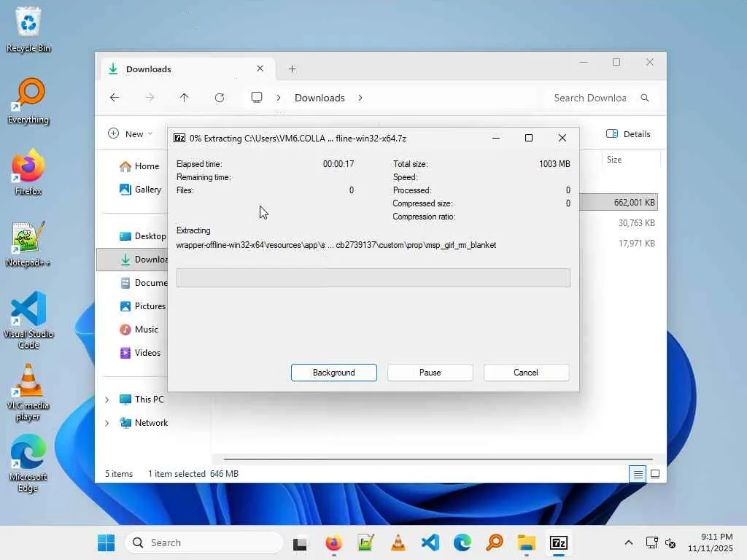Click the taskbar Search box
The width and height of the screenshot is (747, 560).
[x=204, y=542]
